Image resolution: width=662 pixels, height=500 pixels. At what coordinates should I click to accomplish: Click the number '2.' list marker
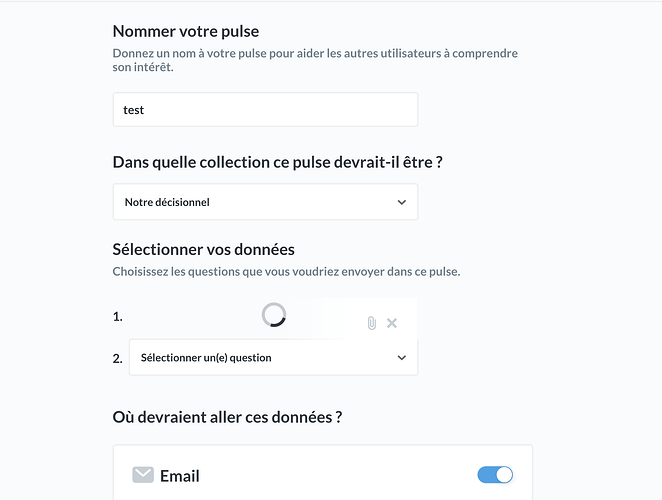117,359
